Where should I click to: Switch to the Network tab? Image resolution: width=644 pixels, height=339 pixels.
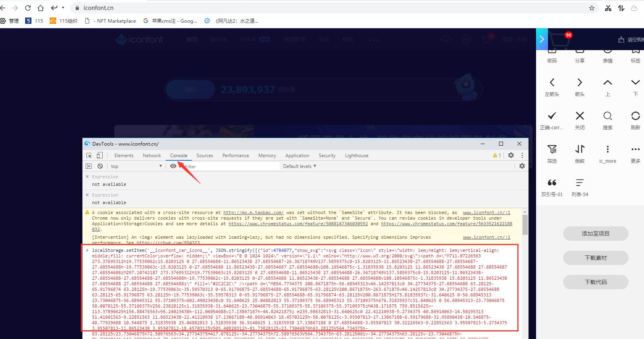pyautogui.click(x=152, y=156)
